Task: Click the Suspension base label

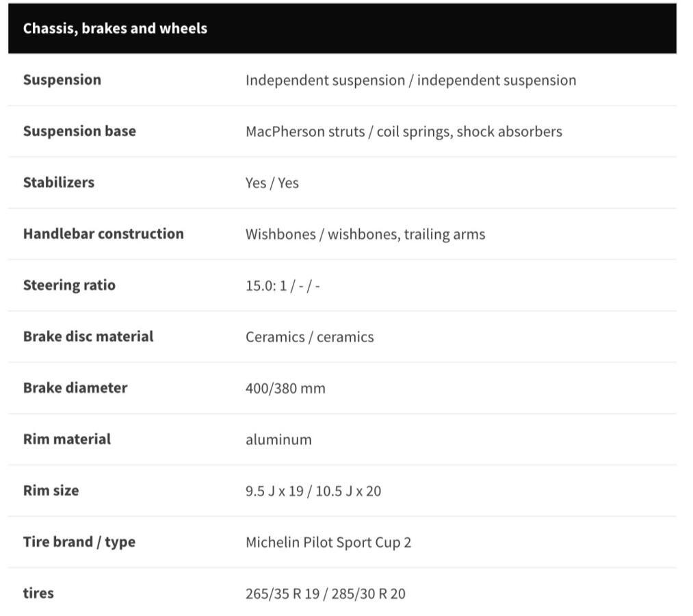Action: [79, 131]
